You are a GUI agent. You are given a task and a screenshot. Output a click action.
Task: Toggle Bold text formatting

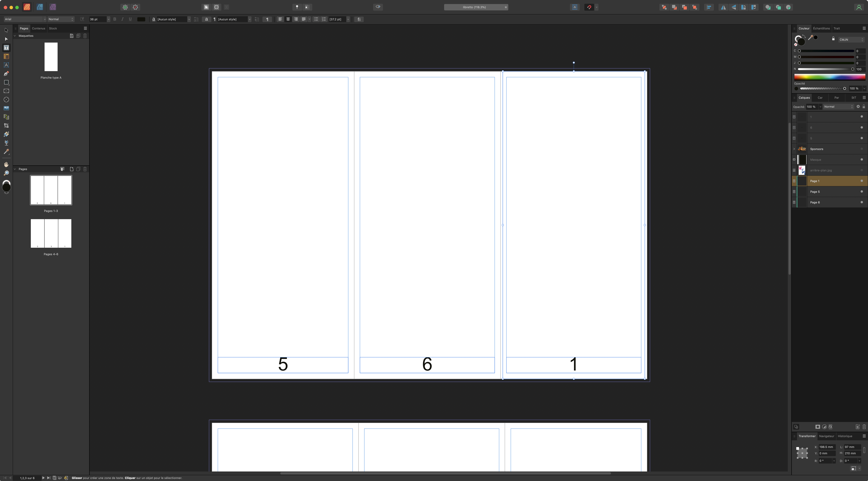[115, 19]
